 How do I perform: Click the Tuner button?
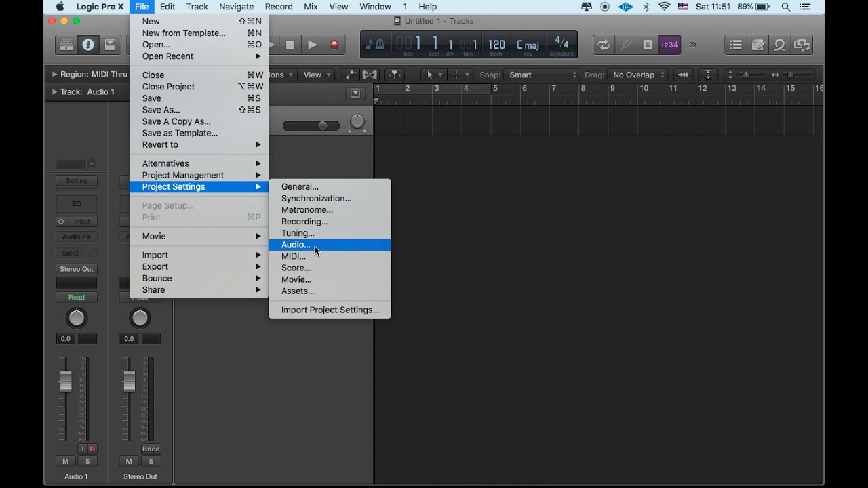[x=625, y=45]
